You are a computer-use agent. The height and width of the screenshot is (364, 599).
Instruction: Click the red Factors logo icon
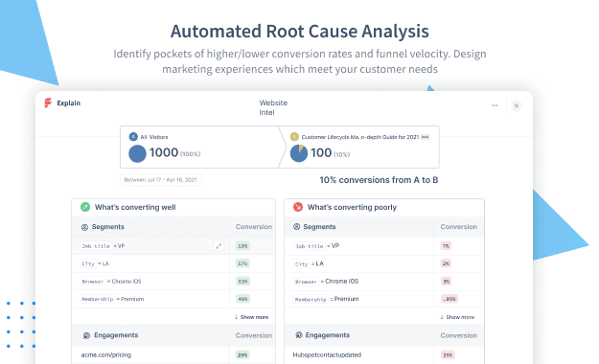click(x=48, y=102)
